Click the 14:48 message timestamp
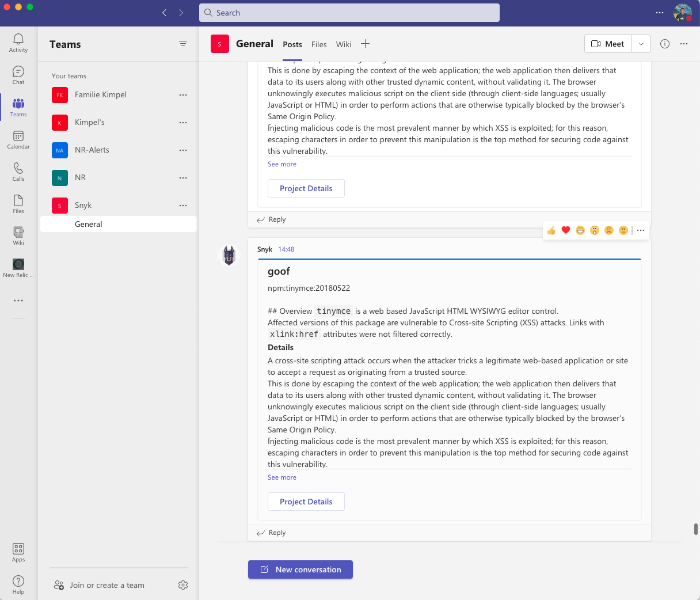The image size is (700, 600). (286, 249)
